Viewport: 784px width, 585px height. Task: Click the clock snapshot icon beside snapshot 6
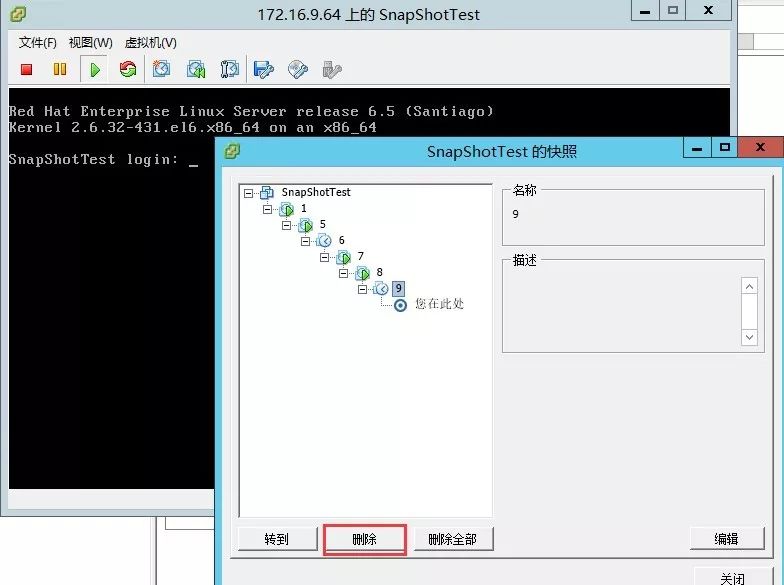pyautogui.click(x=324, y=241)
